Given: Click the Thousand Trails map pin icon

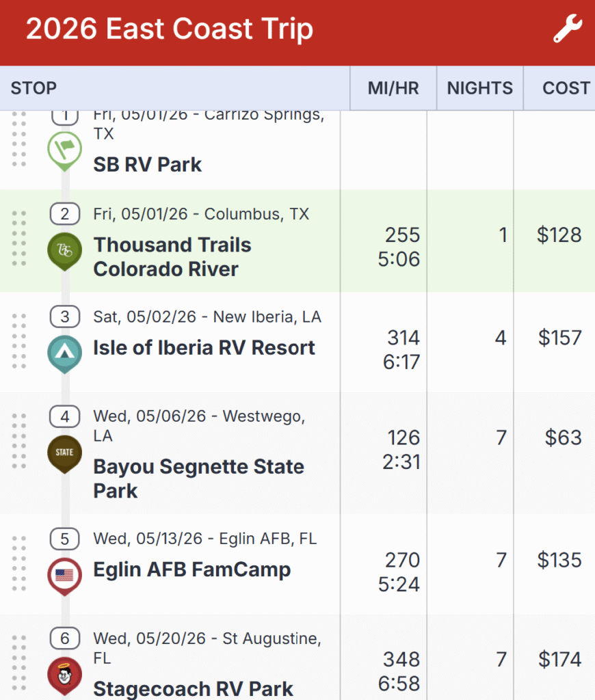Looking at the screenshot, I should tap(65, 250).
